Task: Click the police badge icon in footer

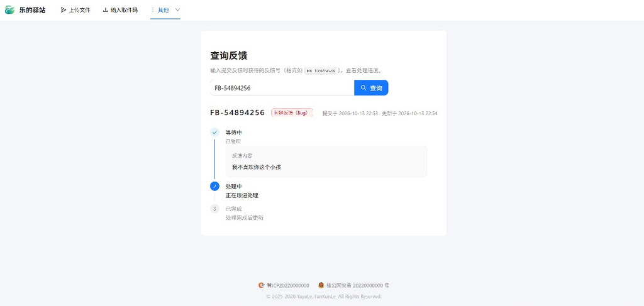Action: [321, 285]
